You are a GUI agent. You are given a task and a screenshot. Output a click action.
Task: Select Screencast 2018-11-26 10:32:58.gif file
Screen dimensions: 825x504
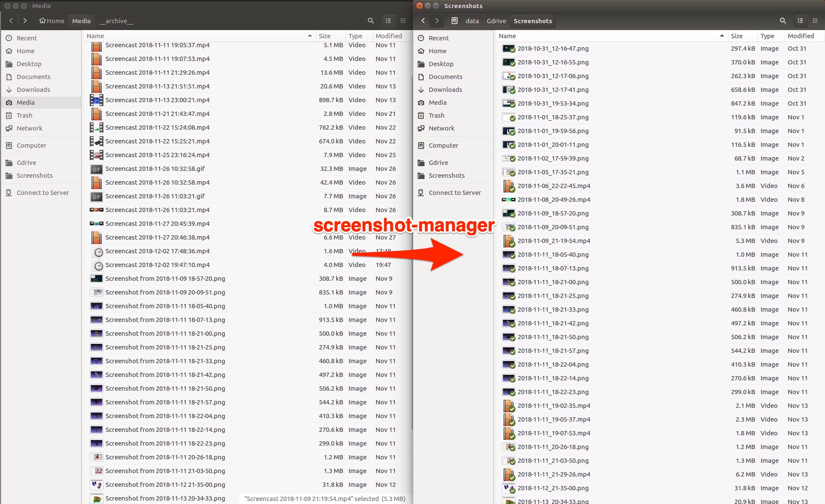[x=155, y=169]
